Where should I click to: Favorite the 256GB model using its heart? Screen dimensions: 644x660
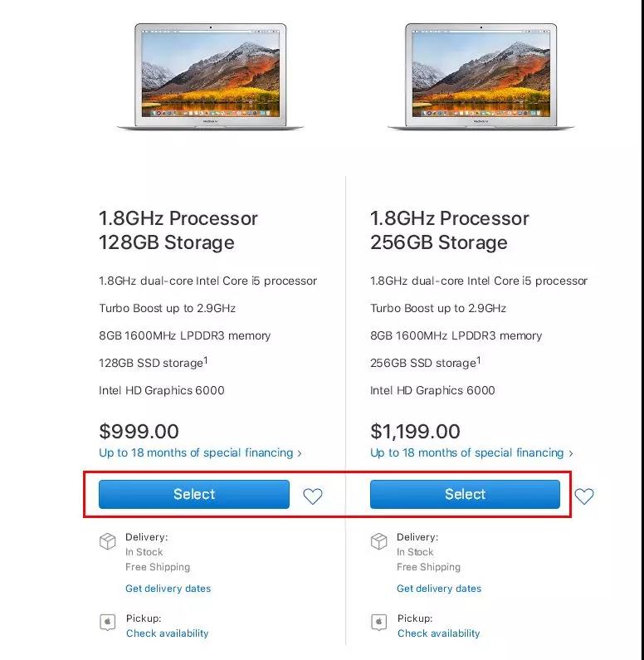(584, 496)
